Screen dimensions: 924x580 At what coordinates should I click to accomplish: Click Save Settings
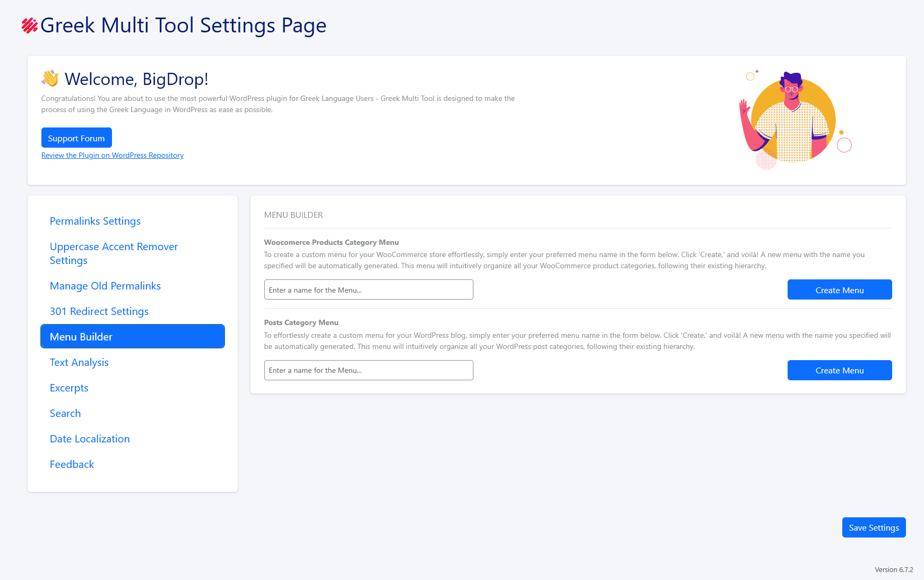coord(874,527)
